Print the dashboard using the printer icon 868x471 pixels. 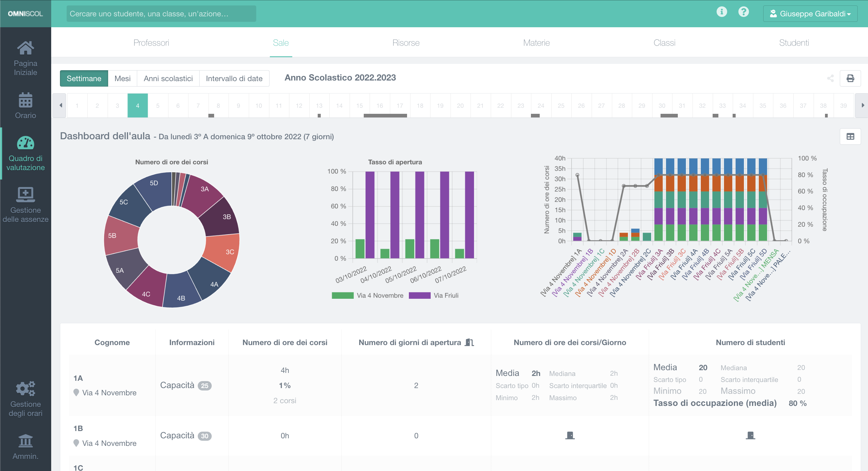click(x=850, y=78)
